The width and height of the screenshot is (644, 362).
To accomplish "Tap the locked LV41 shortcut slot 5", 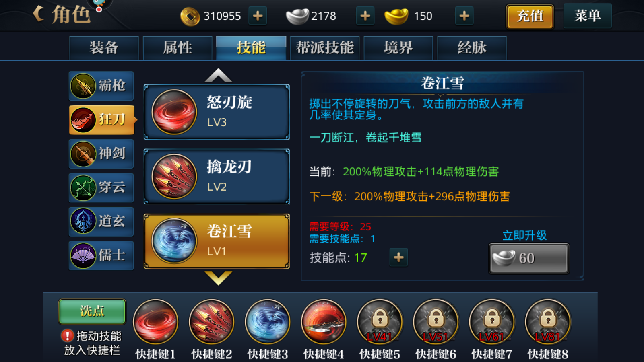I will click(x=380, y=322).
